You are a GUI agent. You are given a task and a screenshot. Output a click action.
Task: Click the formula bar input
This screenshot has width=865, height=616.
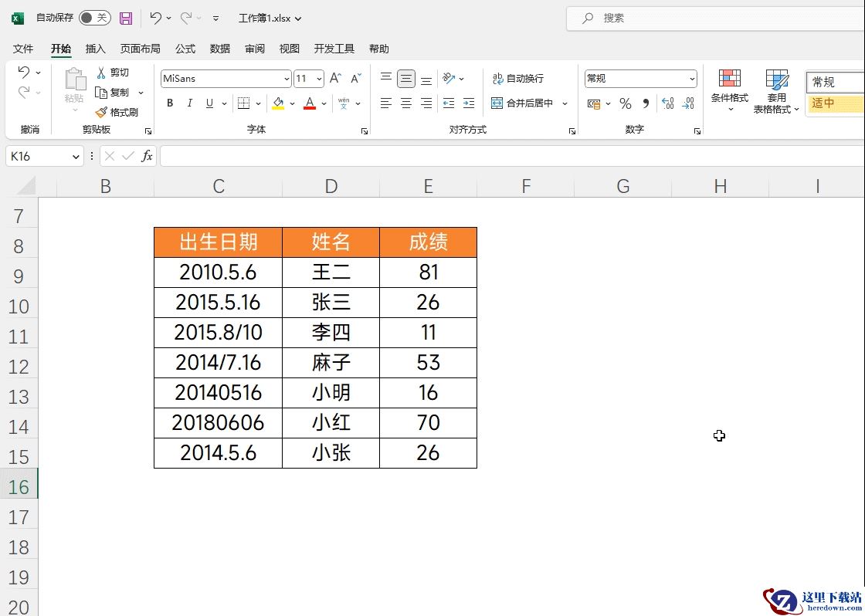click(512, 157)
